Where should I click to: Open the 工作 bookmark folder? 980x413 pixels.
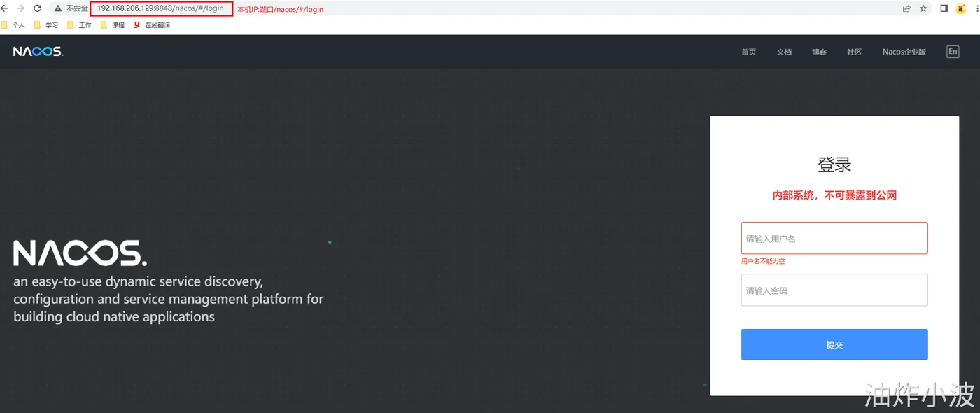pyautogui.click(x=79, y=25)
